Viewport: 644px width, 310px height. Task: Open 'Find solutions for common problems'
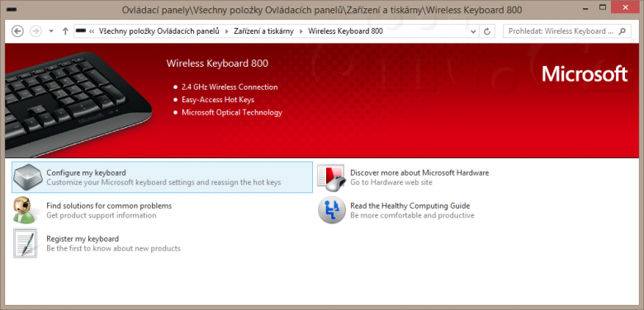point(109,206)
